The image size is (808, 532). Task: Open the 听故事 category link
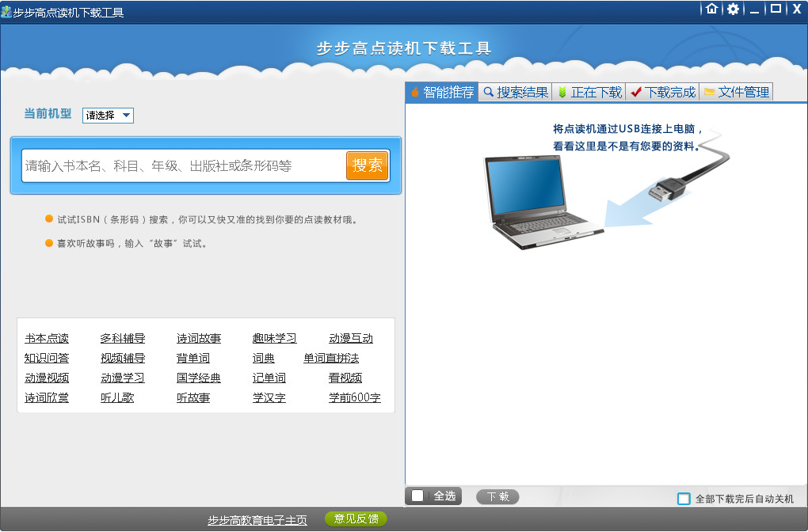[x=192, y=397]
